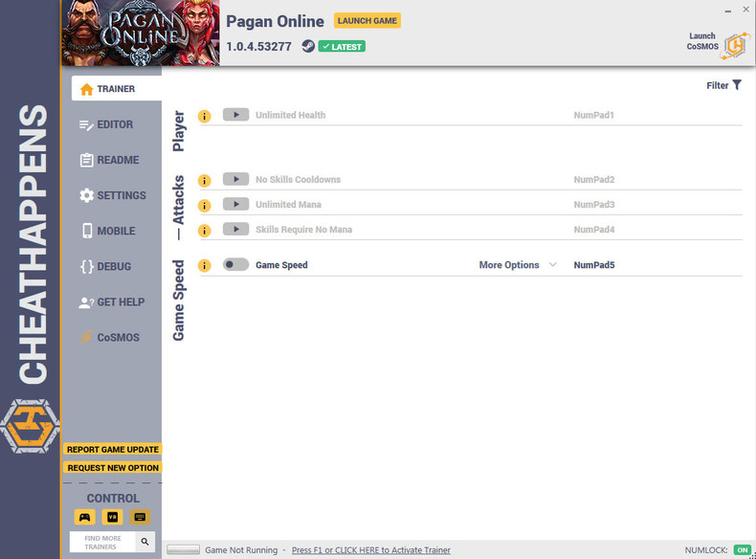The image size is (756, 559).
Task: Click the info icon for Game Speed
Action: tap(205, 266)
